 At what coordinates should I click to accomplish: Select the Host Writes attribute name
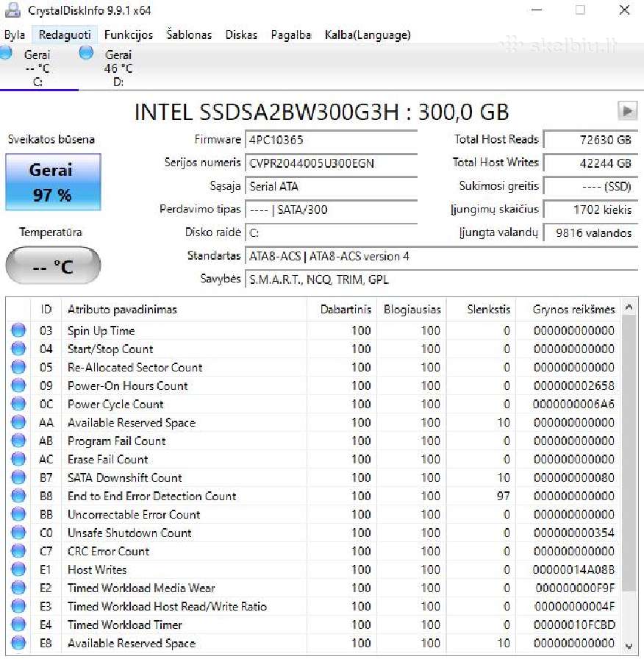point(97,569)
